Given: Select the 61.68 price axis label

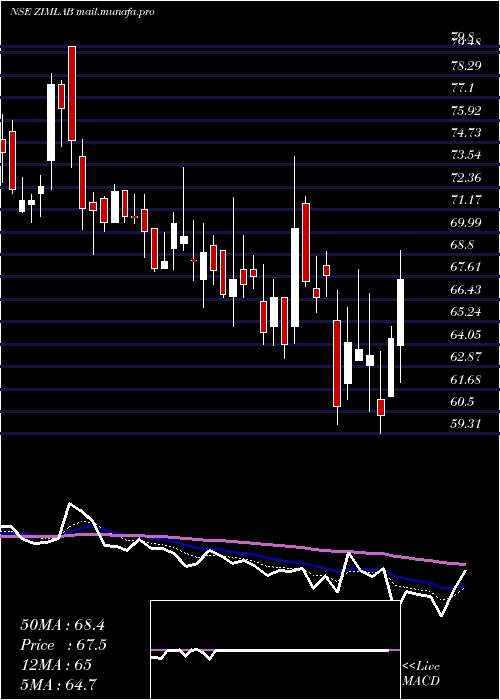Looking at the screenshot, I should (466, 379).
